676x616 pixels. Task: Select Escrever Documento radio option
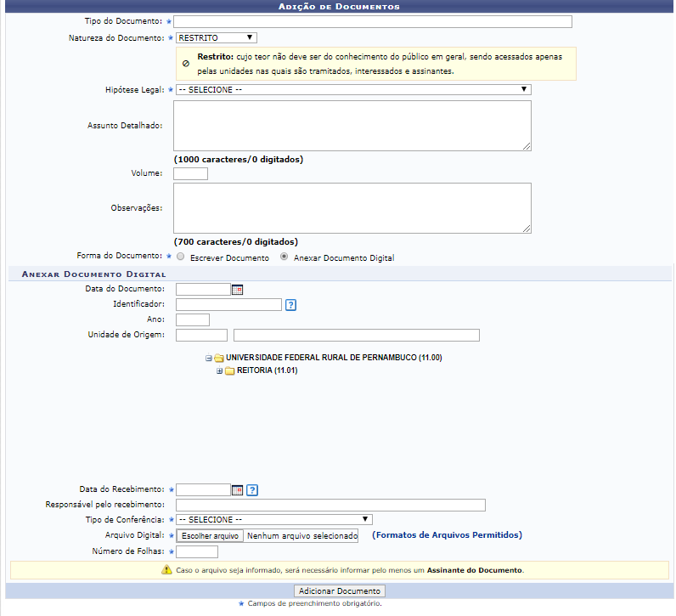click(x=180, y=257)
